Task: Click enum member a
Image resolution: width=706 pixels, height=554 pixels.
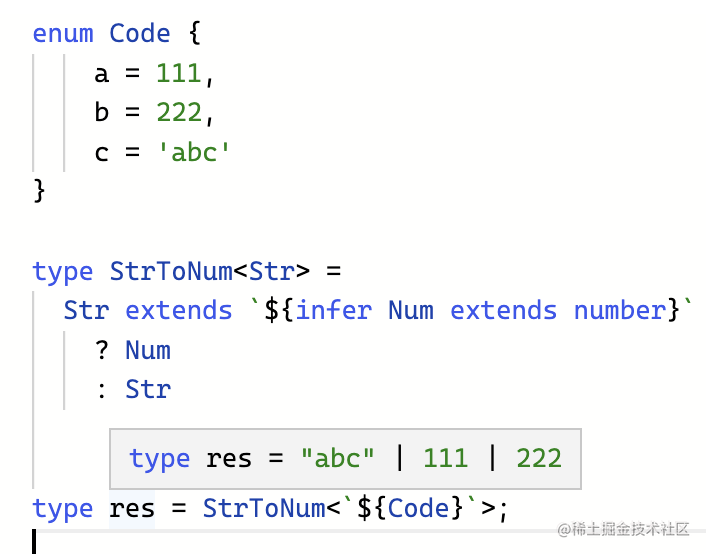Action: 101,74
